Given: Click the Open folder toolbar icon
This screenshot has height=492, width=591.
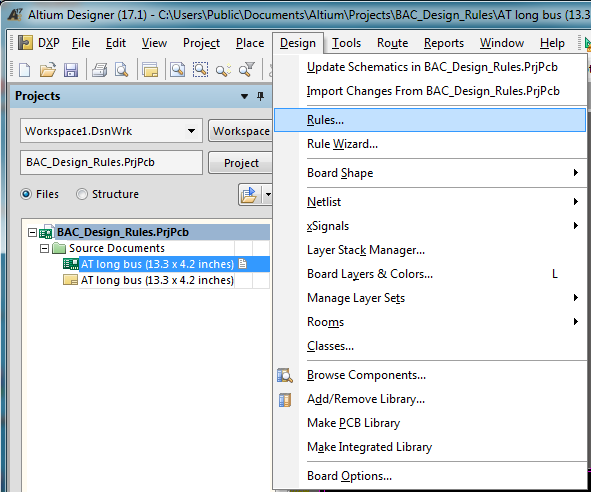Looking at the screenshot, I should click(47, 70).
